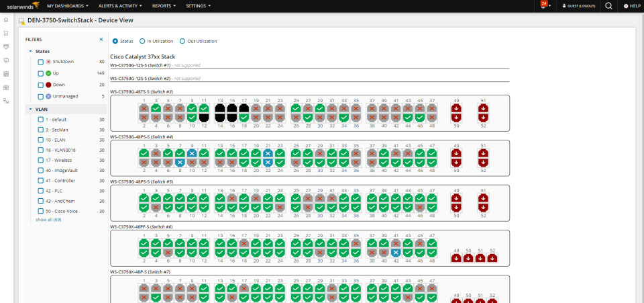
Task: Open the search magnifier icon
Action: (608, 6)
